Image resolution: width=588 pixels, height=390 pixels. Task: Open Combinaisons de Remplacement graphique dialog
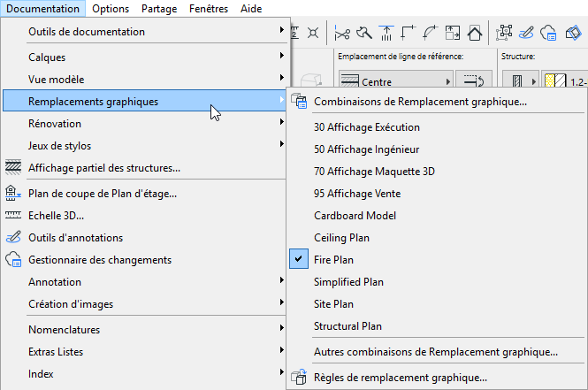pos(437,102)
